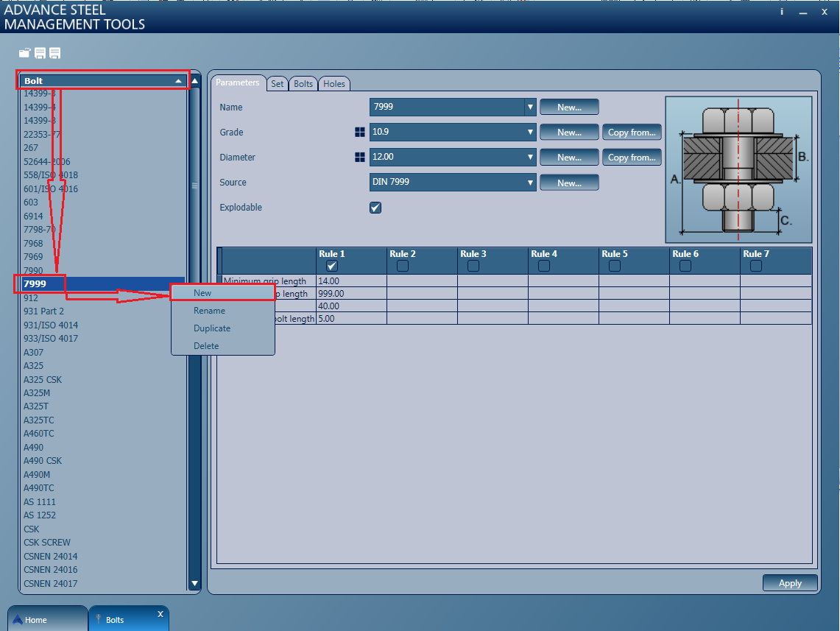Choose Delete from the context menu
This screenshot has width=840, height=631.
223,346
